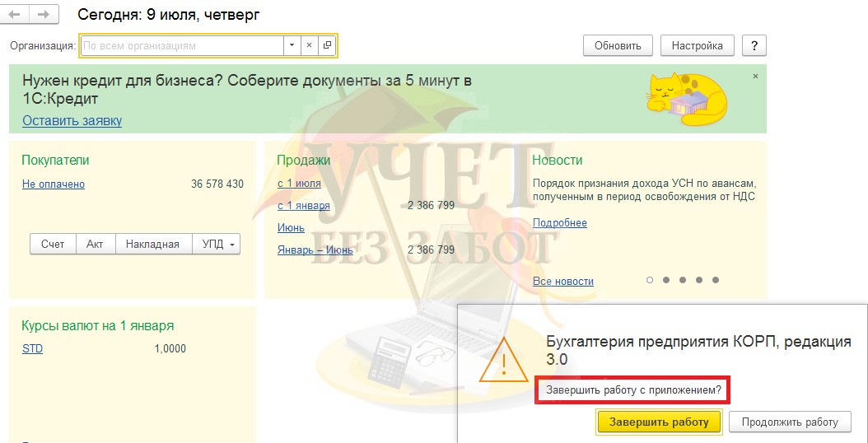Select the first news pagination dot
The image size is (868, 443).
pos(649,280)
